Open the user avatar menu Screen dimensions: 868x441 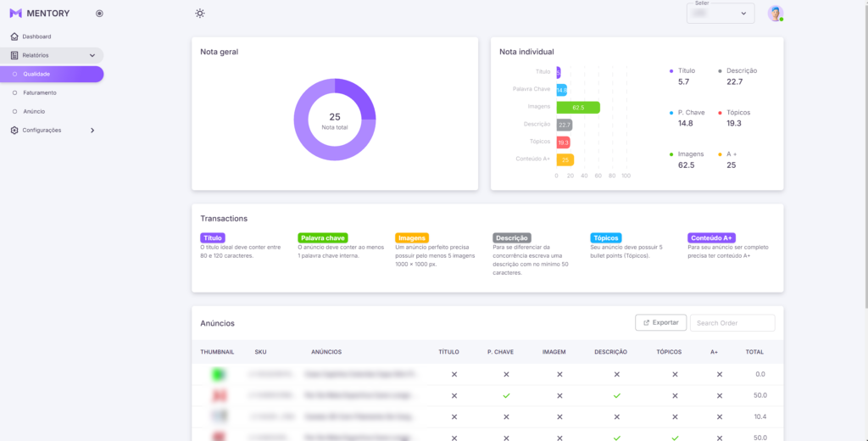775,14
